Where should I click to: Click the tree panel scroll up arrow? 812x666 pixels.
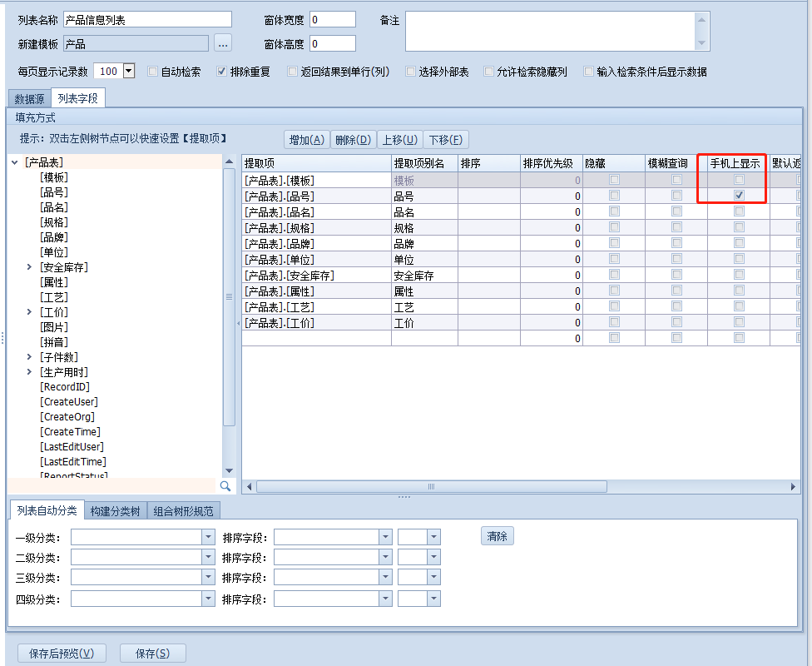point(229,162)
